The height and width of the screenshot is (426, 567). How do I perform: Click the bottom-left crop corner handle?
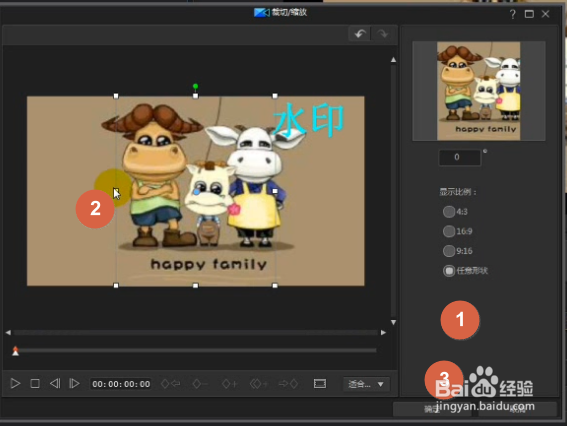point(116,285)
